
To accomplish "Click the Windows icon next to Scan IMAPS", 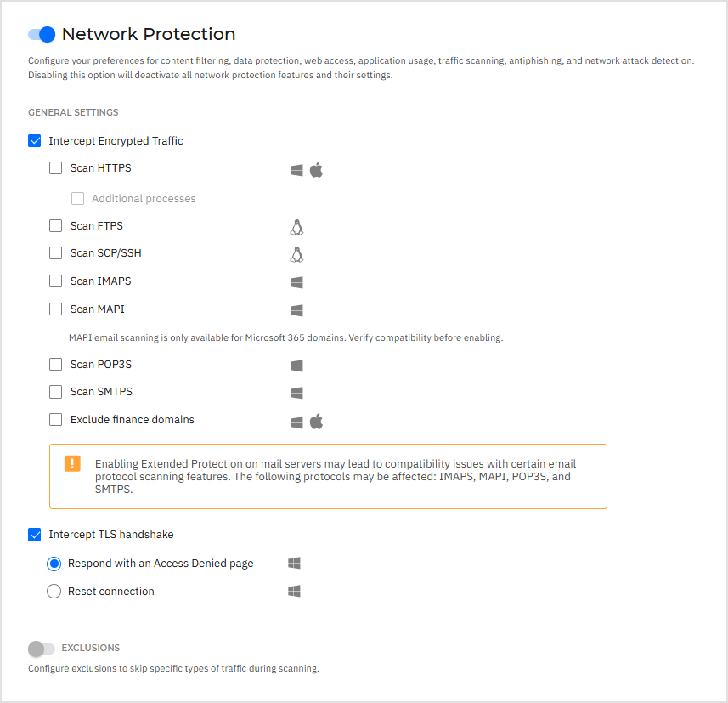I will 296,281.
